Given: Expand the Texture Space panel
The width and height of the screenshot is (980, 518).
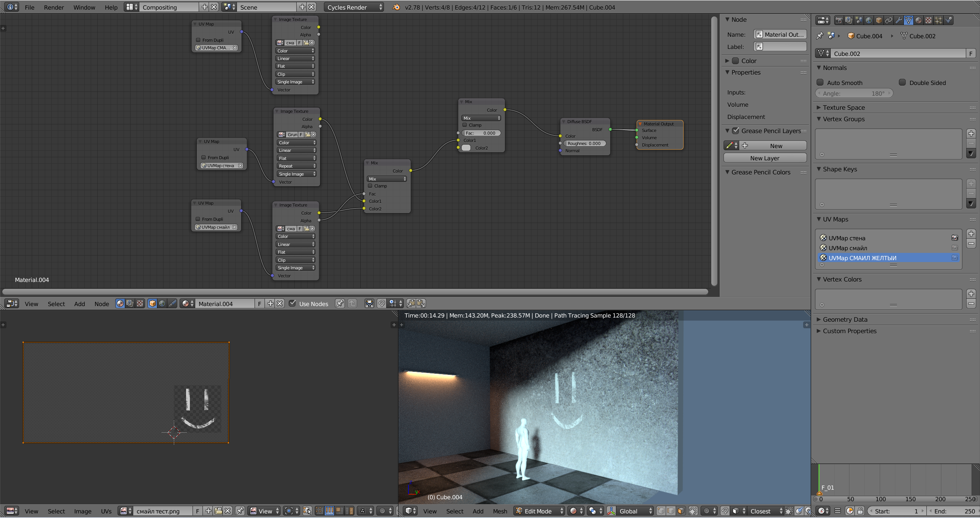Looking at the screenshot, I should [844, 108].
